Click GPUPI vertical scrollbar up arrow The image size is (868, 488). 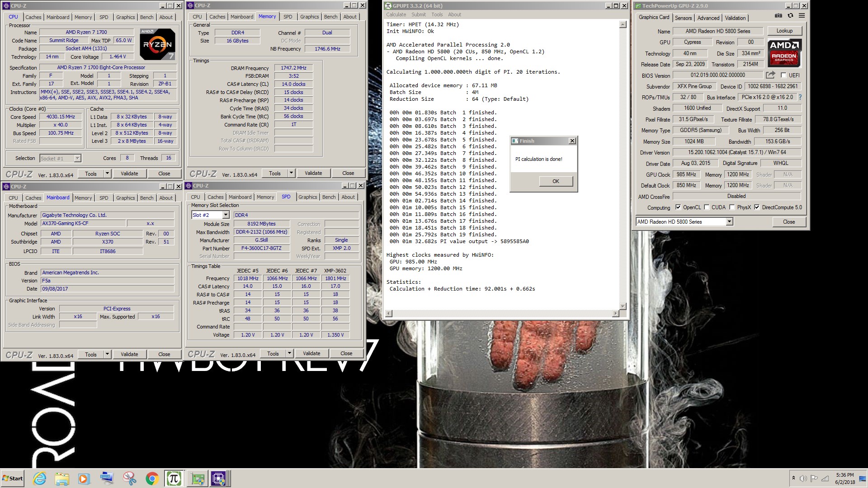623,25
